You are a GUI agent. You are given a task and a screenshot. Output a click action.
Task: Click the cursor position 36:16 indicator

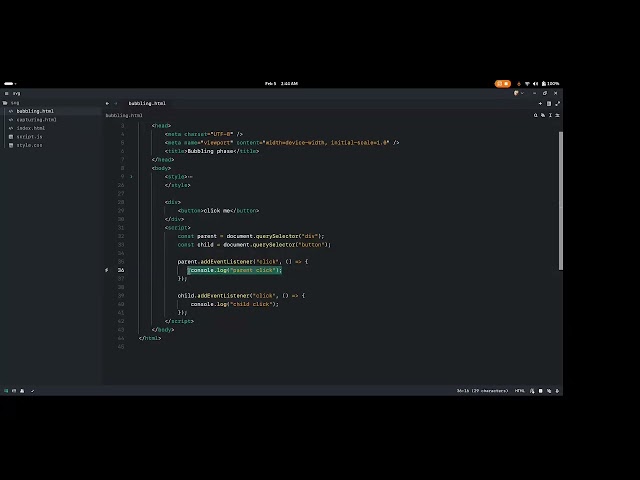pos(482,391)
